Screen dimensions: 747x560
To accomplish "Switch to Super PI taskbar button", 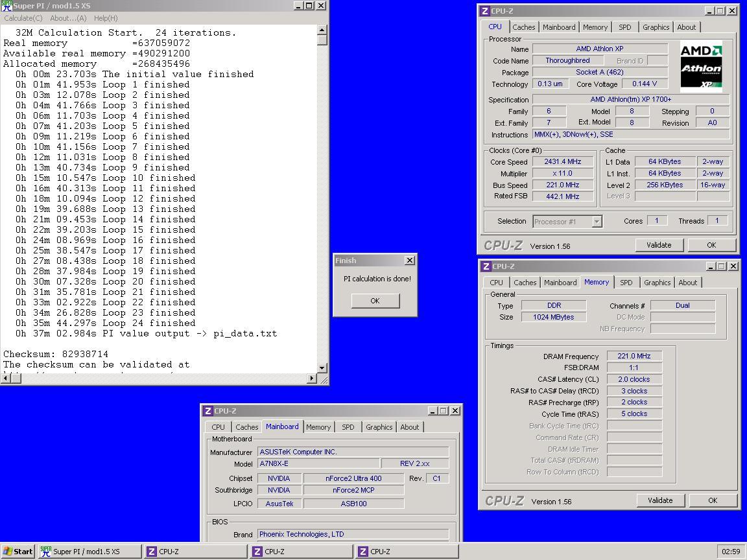I will pos(89,552).
